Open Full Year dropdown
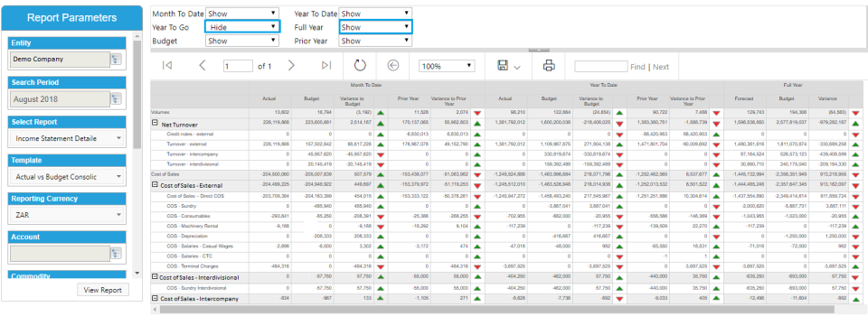This screenshot has width=868, height=335. point(375,26)
